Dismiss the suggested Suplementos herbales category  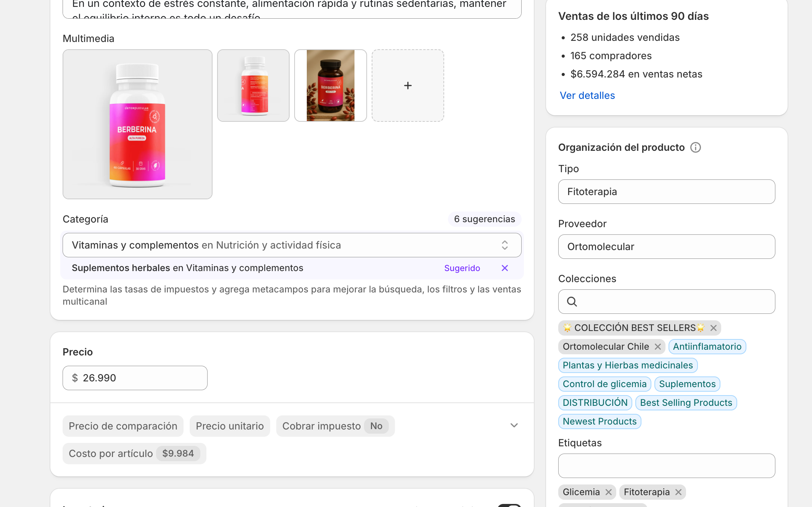coord(504,268)
